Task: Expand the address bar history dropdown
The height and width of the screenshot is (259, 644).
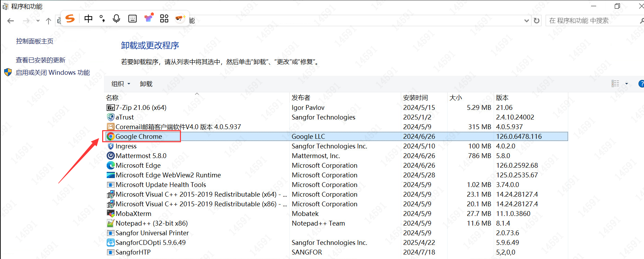Action: 526,21
